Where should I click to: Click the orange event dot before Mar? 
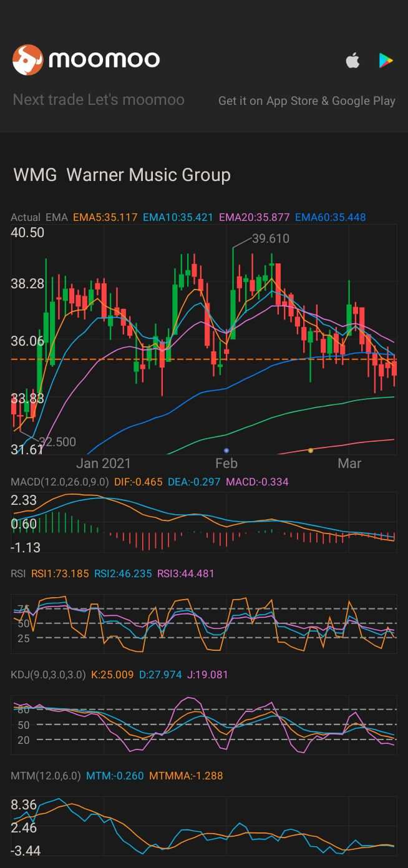[x=311, y=451]
